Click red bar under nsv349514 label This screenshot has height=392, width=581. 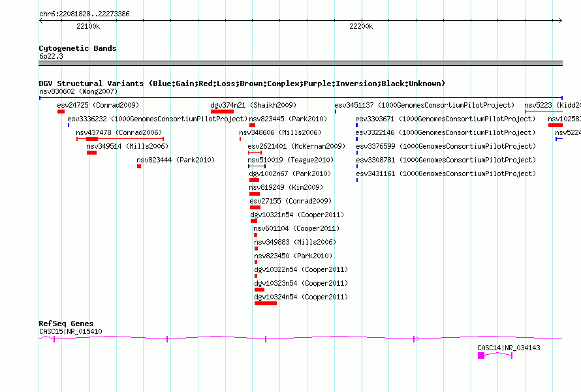click(92, 153)
